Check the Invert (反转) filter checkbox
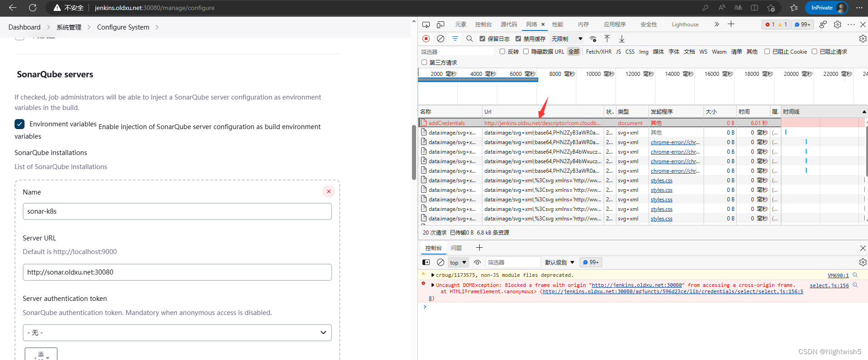 pyautogui.click(x=502, y=51)
